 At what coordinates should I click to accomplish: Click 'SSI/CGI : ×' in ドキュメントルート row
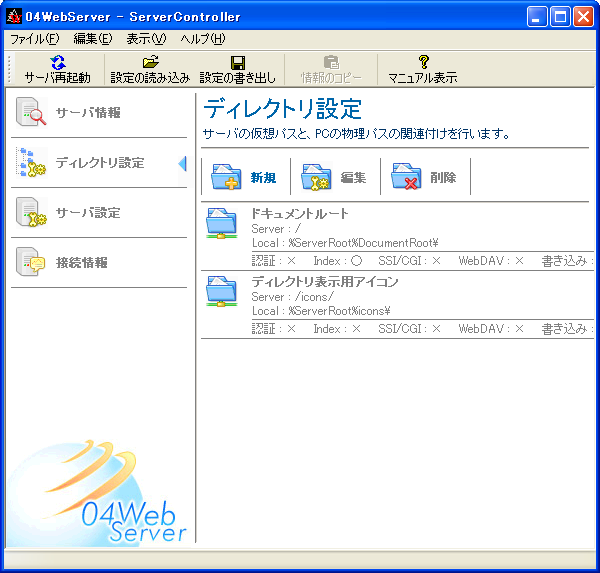pos(409,261)
